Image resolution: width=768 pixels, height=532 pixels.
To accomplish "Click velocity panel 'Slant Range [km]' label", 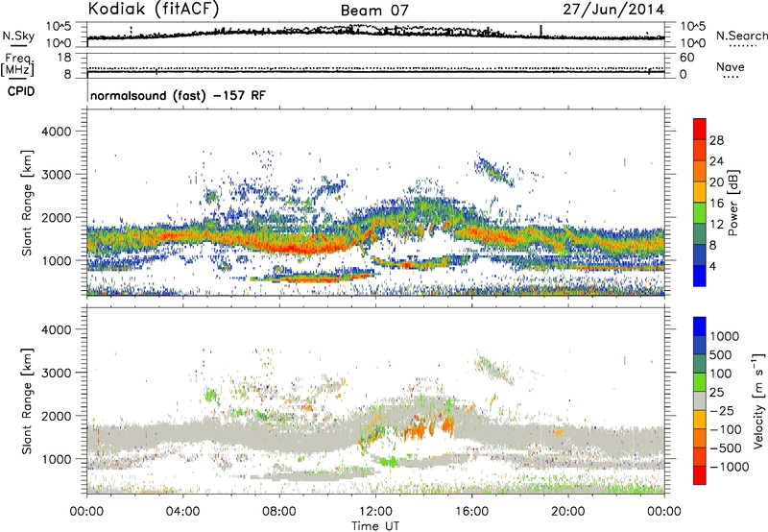I will click(x=27, y=400).
